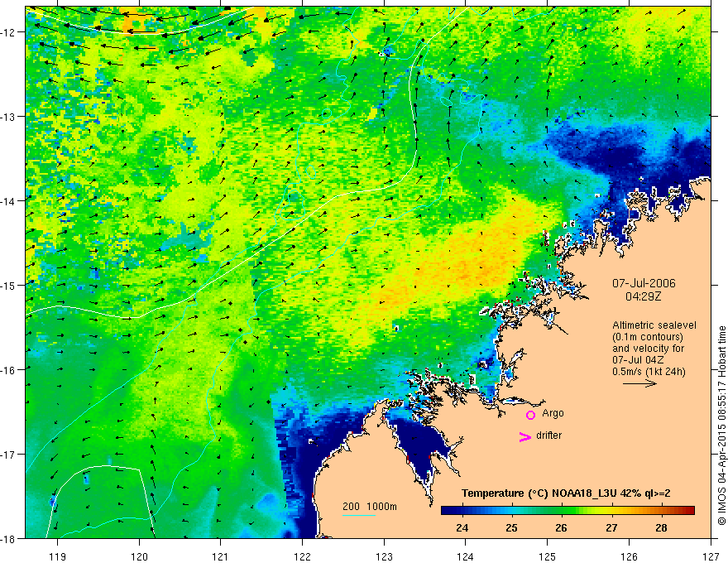The image size is (728, 563).
Task: Click the magenta Argo circle legend marker
Action: pyautogui.click(x=530, y=415)
